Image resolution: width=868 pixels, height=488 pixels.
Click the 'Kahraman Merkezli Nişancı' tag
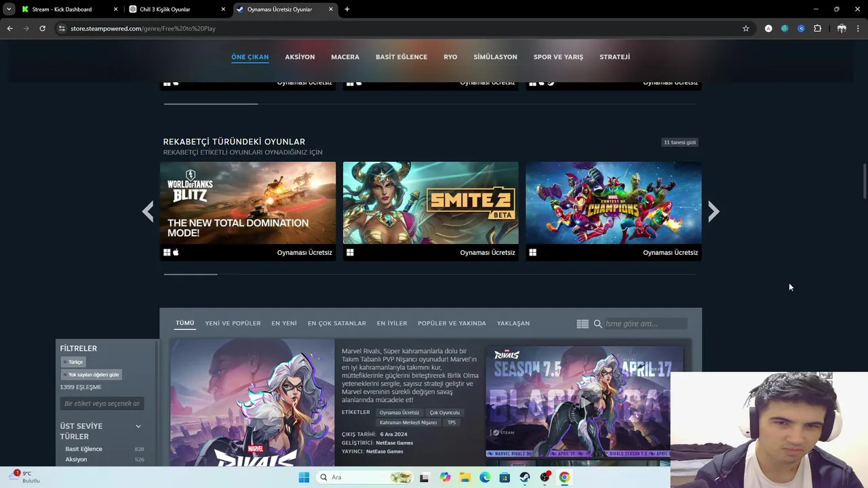coord(408,423)
